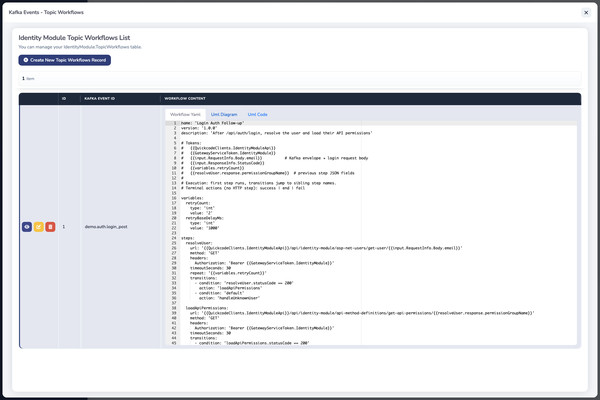600x400 pixels.
Task: Click the '# Terminal actions' comment line
Action: point(243,188)
